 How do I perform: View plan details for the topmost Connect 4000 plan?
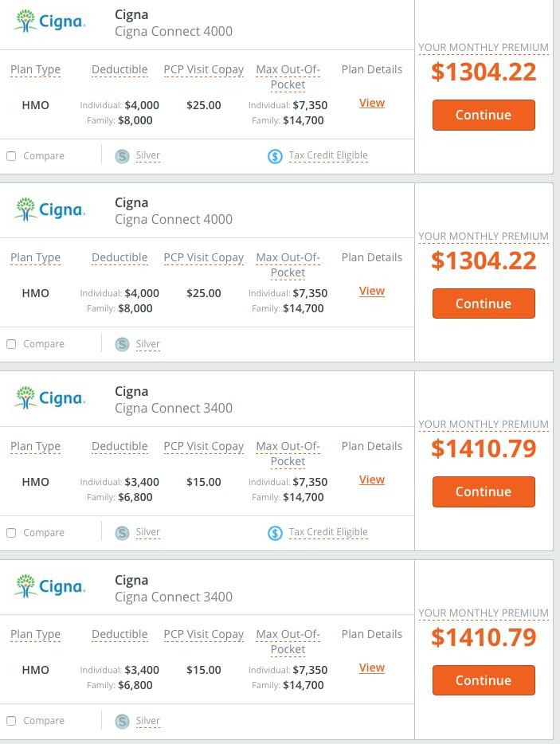click(x=372, y=103)
